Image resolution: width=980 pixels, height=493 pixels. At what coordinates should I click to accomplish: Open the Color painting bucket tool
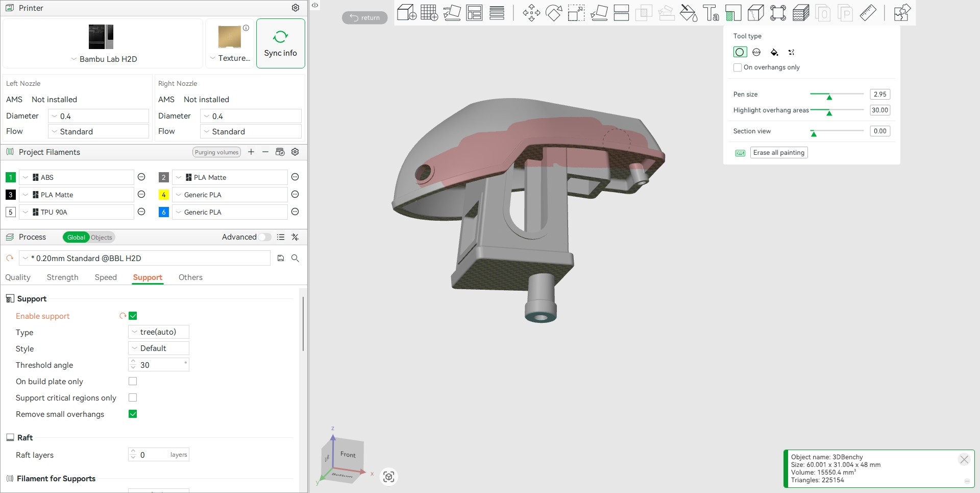pos(689,12)
